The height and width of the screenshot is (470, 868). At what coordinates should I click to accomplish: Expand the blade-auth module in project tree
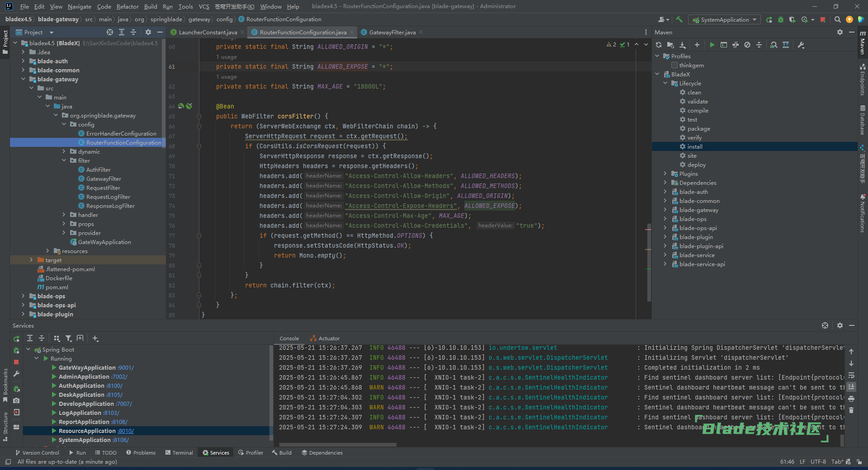pyautogui.click(x=23, y=61)
